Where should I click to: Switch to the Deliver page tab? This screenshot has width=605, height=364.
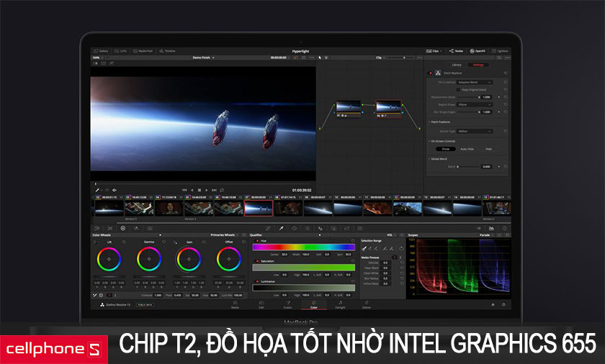click(x=366, y=305)
